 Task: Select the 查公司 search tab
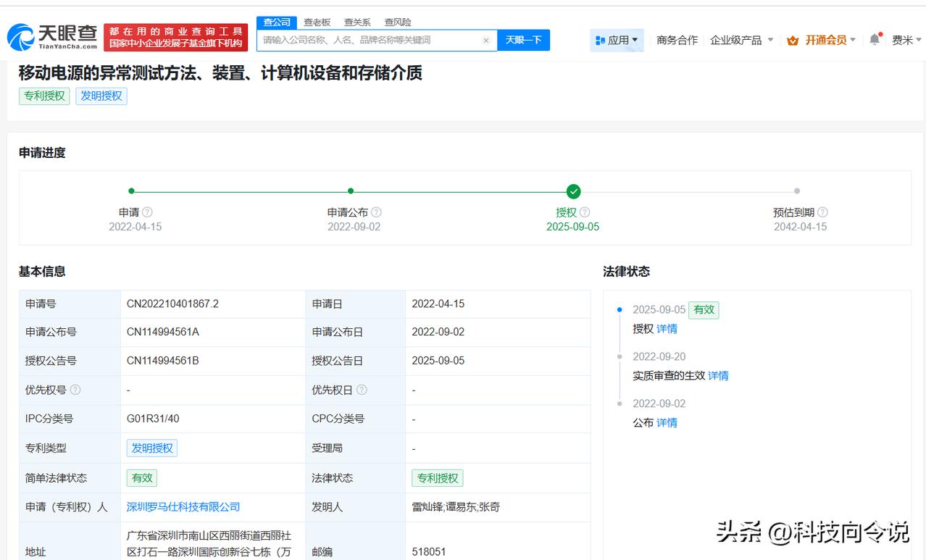(277, 22)
